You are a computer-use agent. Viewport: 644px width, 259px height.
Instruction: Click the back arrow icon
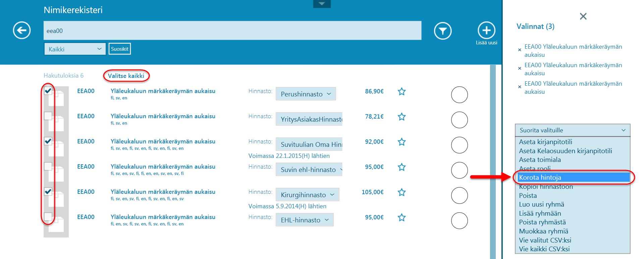(x=22, y=31)
